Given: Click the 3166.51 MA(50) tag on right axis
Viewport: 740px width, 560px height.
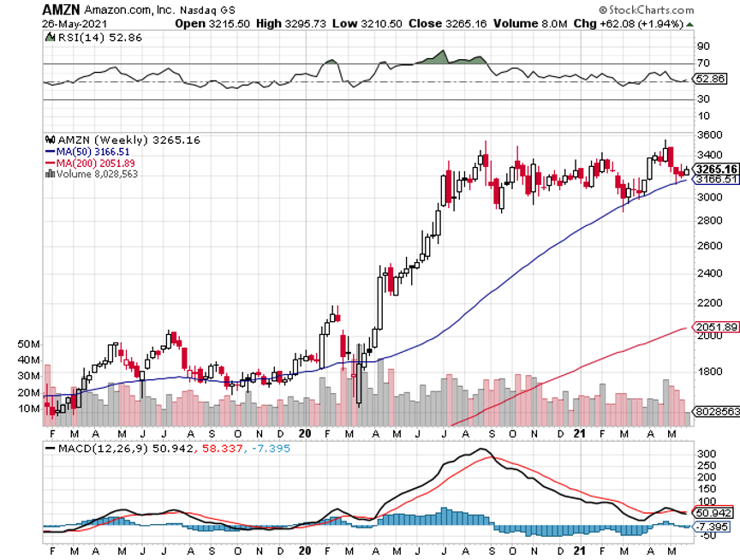Looking at the screenshot, I should (716, 179).
